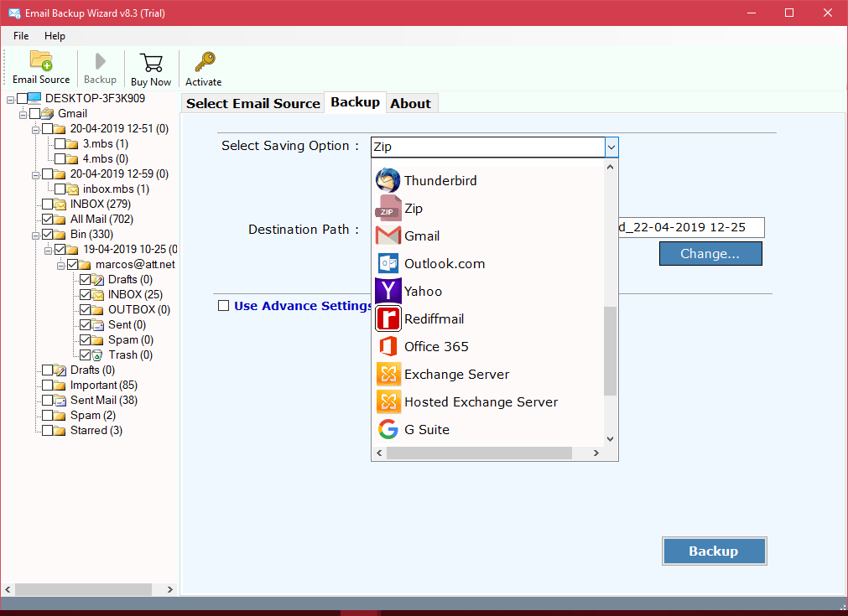The image size is (848, 616).
Task: Click the inbox.mbs (1) folder icon
Action: coord(72,189)
